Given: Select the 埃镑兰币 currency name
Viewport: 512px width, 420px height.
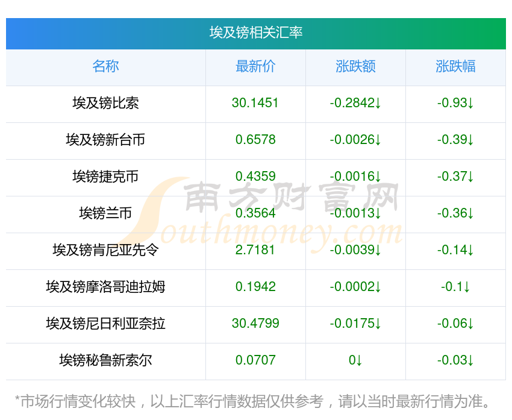Looking at the screenshot, I should (x=105, y=213).
